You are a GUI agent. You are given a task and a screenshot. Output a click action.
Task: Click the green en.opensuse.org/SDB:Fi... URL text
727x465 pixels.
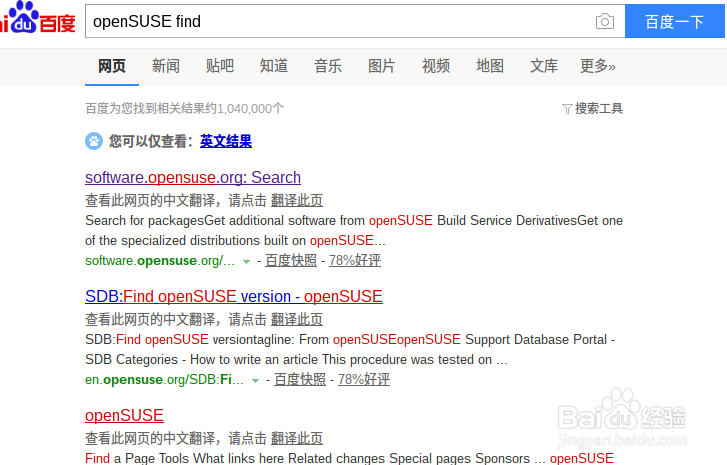tap(164, 380)
